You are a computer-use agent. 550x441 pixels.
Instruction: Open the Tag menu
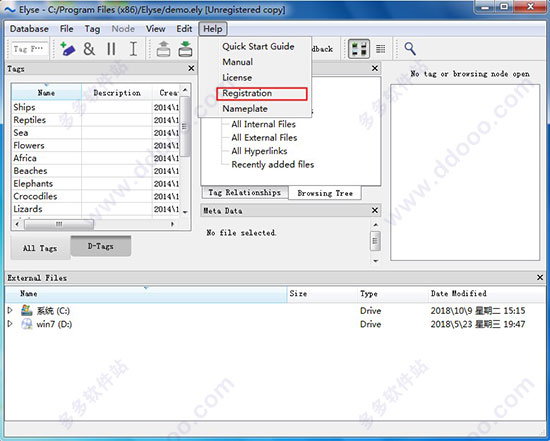(92, 29)
